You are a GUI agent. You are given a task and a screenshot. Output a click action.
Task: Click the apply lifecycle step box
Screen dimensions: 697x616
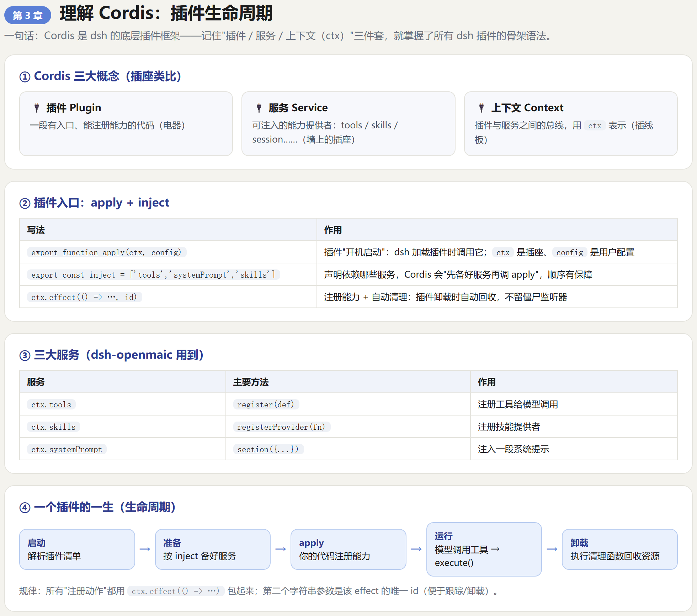coord(348,549)
